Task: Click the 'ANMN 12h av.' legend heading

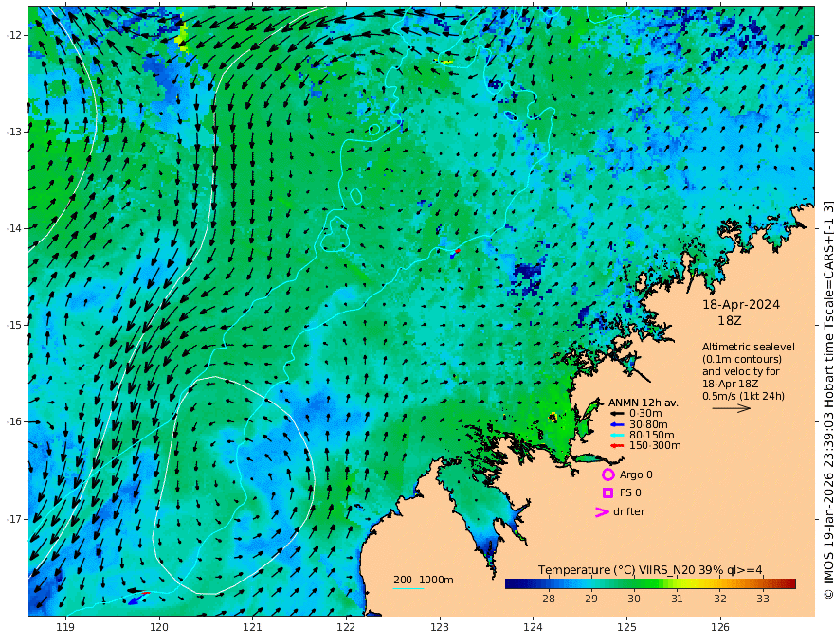Action: pyautogui.click(x=644, y=402)
